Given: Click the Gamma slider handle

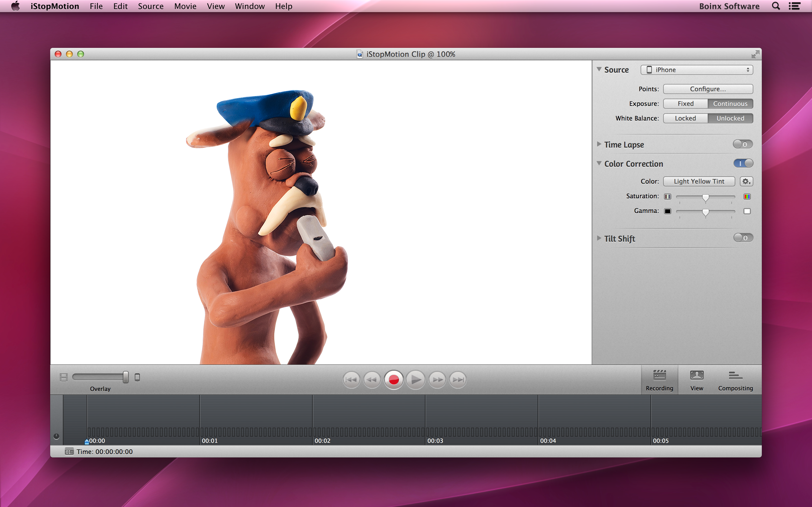Looking at the screenshot, I should 705,212.
